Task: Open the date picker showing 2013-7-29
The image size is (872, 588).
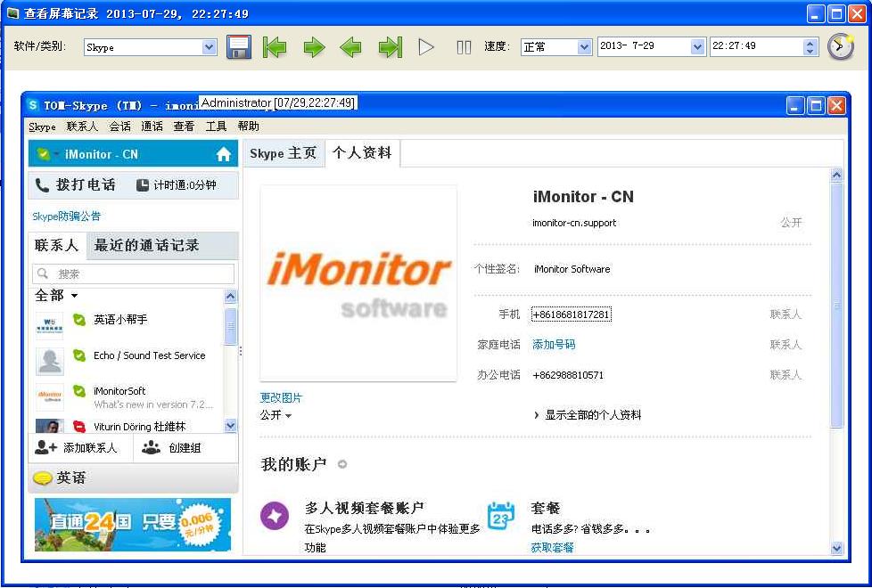Action: [697, 47]
